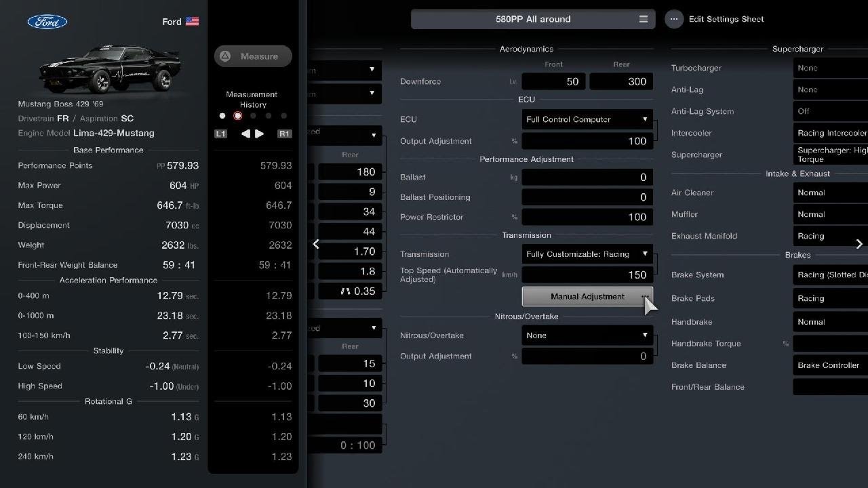Select the front Downforce value 50
This screenshot has width=868, height=488.
tap(553, 81)
